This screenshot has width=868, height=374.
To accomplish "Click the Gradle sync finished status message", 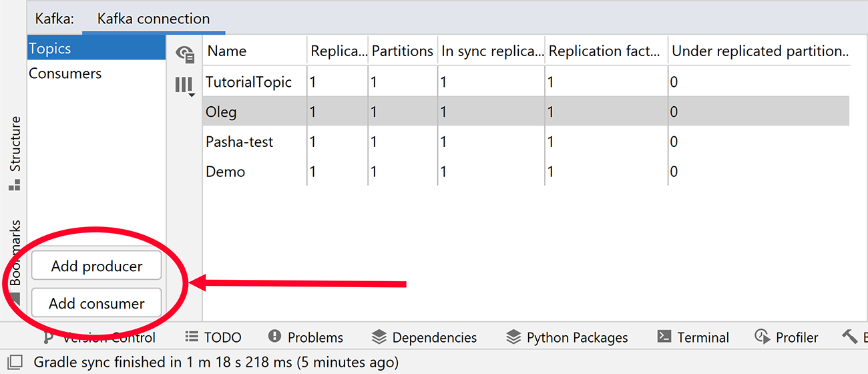I will [x=216, y=363].
